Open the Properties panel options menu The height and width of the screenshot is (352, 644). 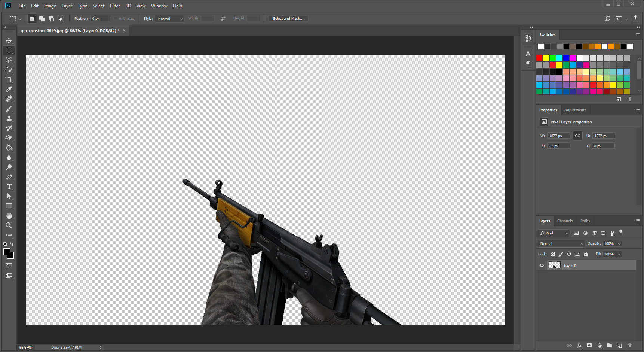(638, 110)
